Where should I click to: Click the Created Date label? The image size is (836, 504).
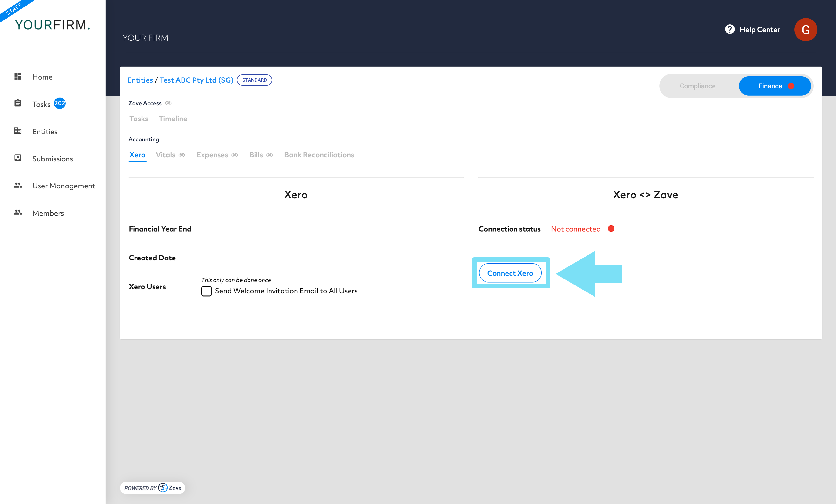152,258
